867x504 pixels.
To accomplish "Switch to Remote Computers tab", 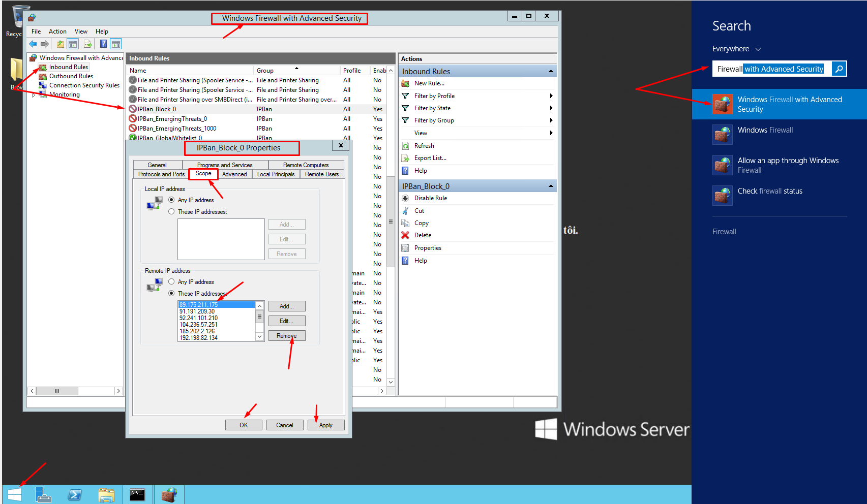I will pos(306,165).
